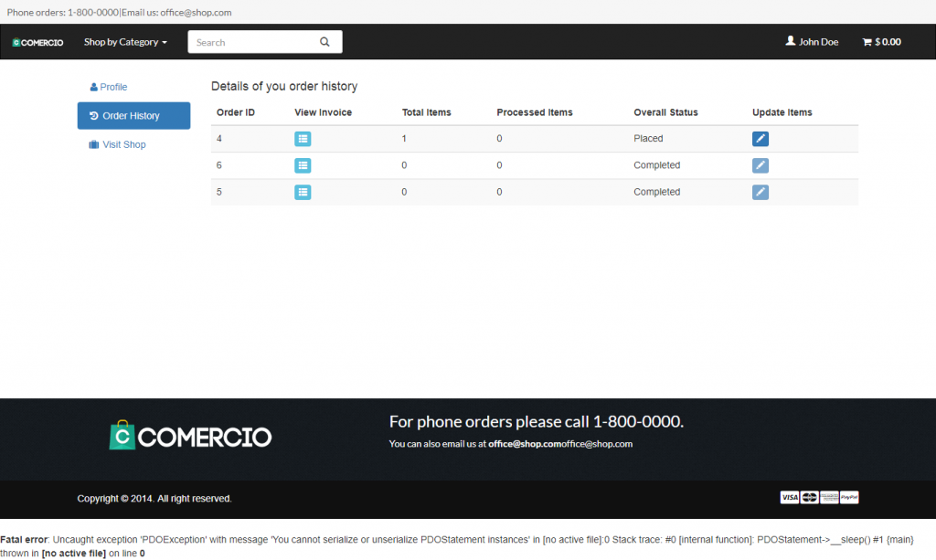Open Visit Shop from the sidebar

click(x=118, y=144)
